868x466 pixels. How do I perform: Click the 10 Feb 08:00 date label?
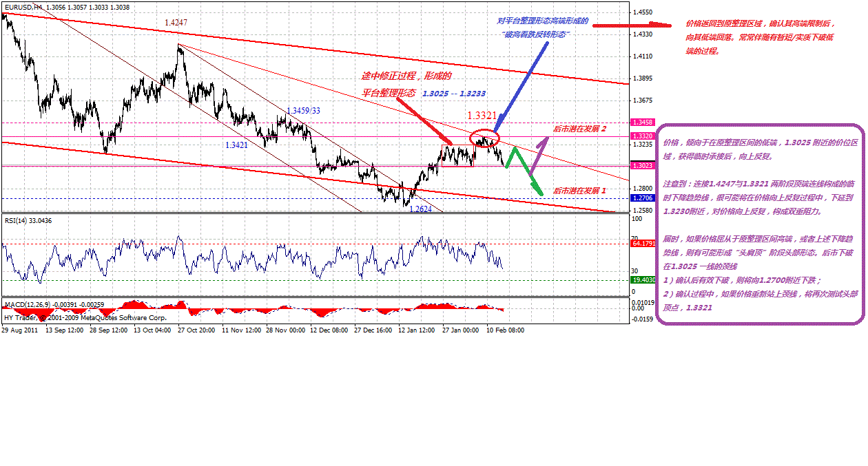[505, 330]
